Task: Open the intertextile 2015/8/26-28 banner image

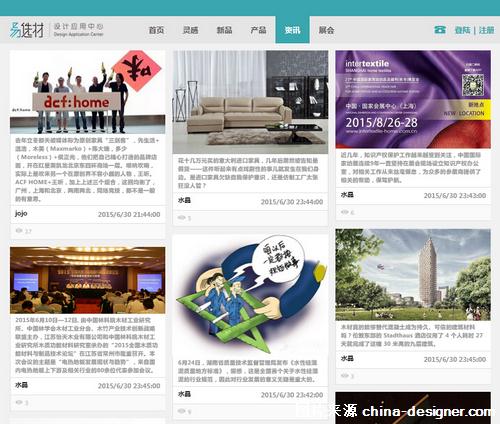Action: [x=413, y=99]
